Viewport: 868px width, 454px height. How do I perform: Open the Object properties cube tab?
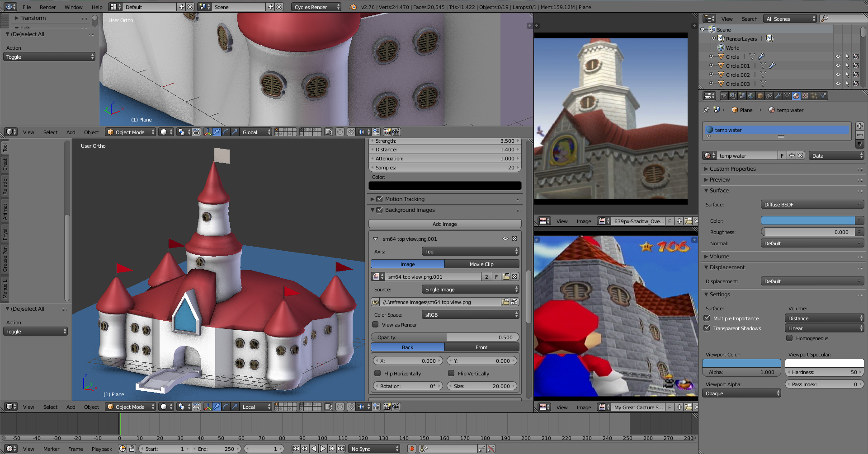pyautogui.click(x=760, y=96)
